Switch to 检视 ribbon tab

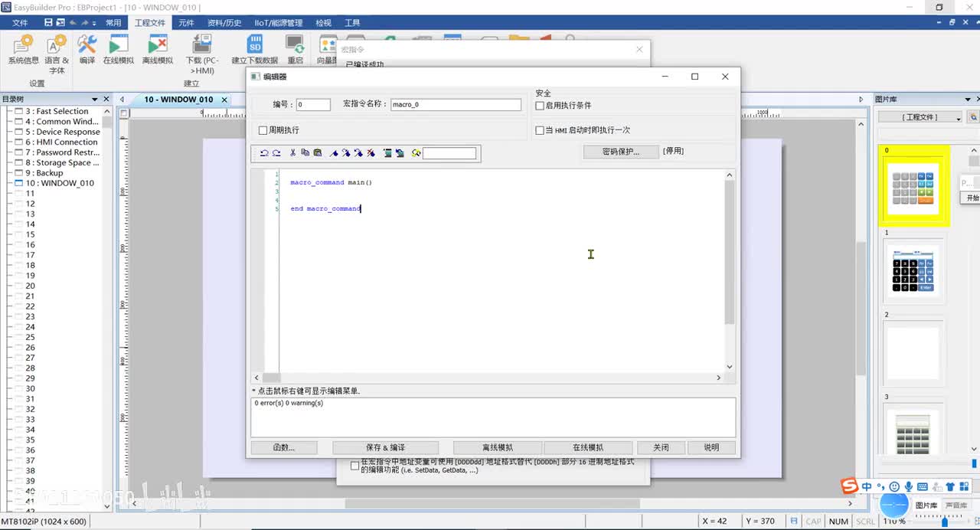click(x=324, y=23)
